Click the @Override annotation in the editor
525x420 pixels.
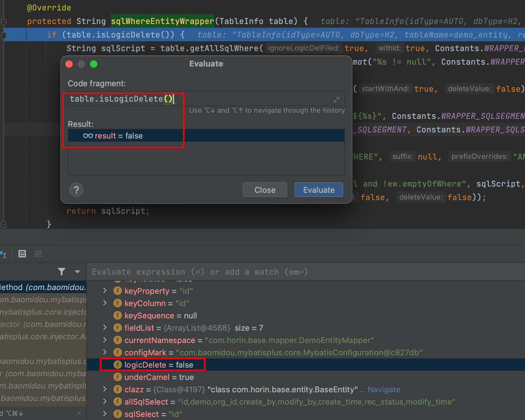coord(49,8)
